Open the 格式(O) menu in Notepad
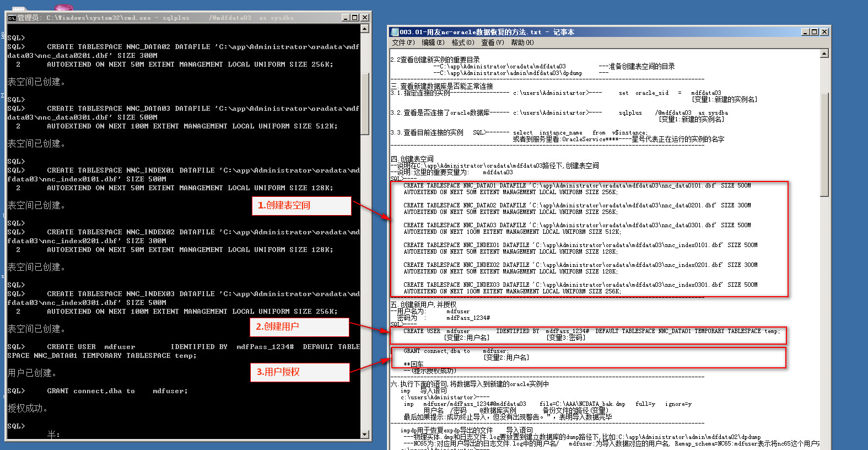 pyautogui.click(x=462, y=42)
